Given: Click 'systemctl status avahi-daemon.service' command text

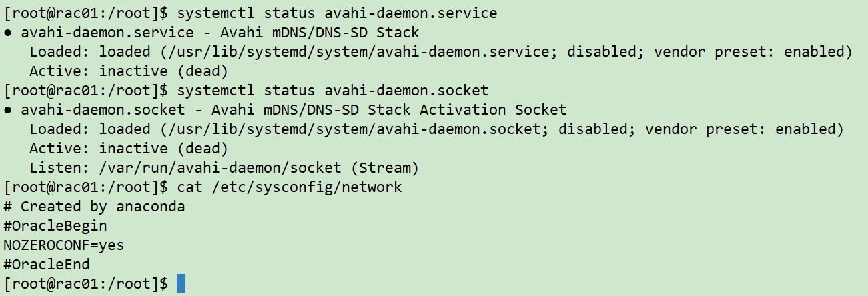Looking at the screenshot, I should (337, 13).
